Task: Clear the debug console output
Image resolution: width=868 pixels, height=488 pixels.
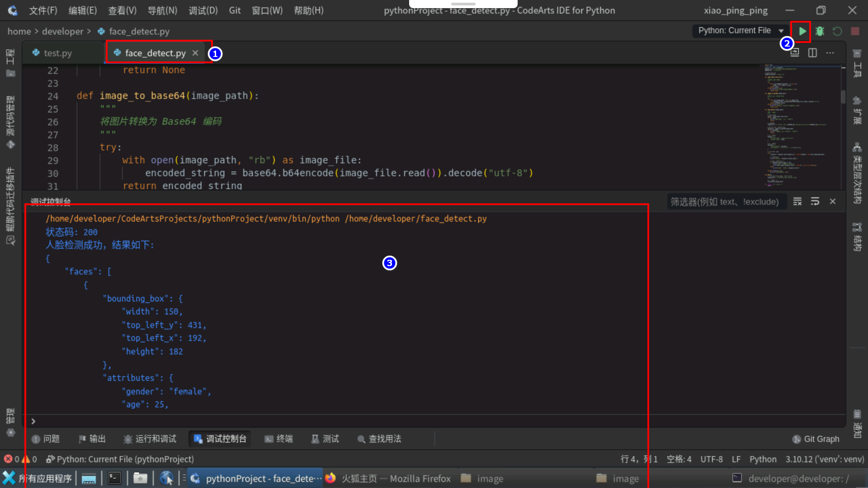Action: tap(797, 202)
